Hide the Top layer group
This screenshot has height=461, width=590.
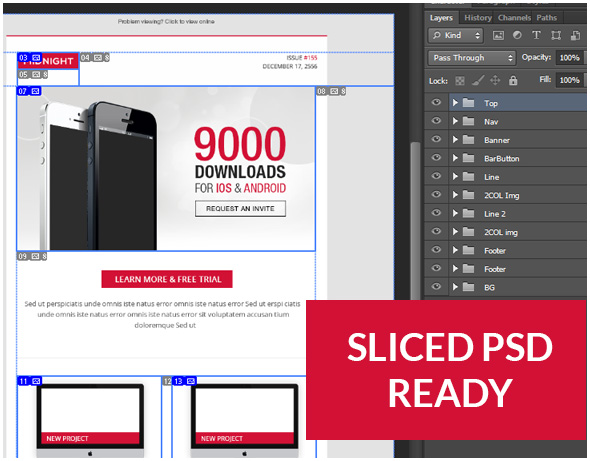click(x=436, y=102)
